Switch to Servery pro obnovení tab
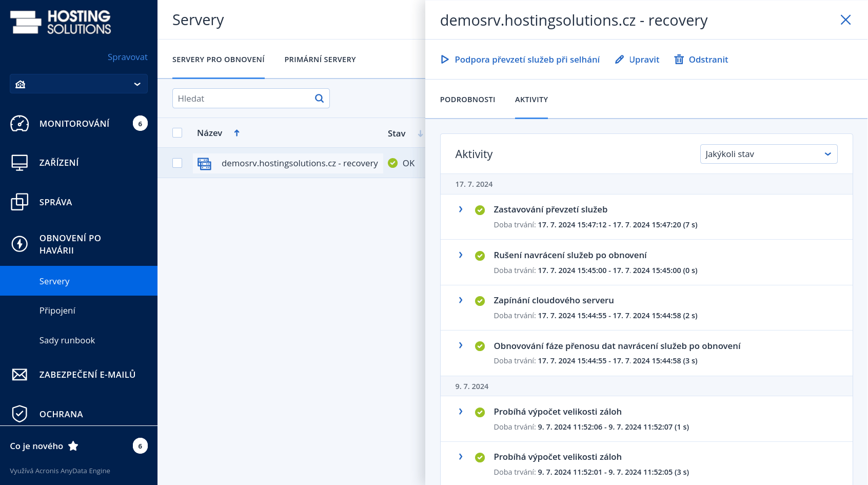The width and height of the screenshot is (868, 485). click(x=219, y=60)
